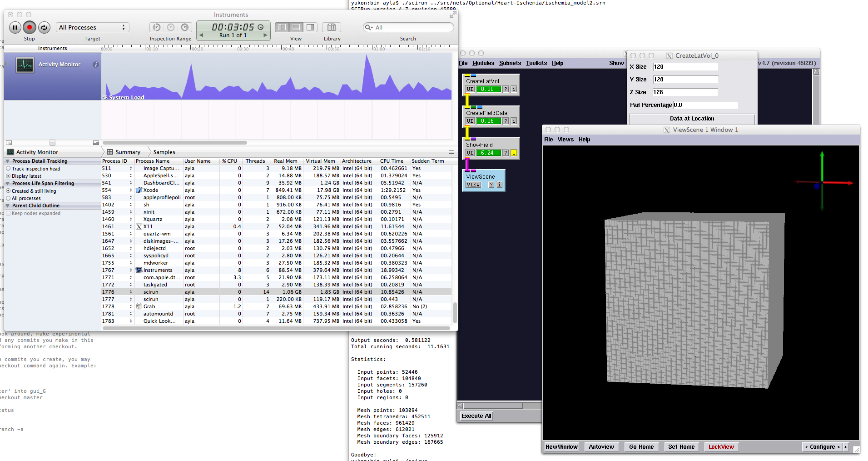Click the ViewScene VIEW button
The width and height of the screenshot is (868, 461).
tap(473, 185)
